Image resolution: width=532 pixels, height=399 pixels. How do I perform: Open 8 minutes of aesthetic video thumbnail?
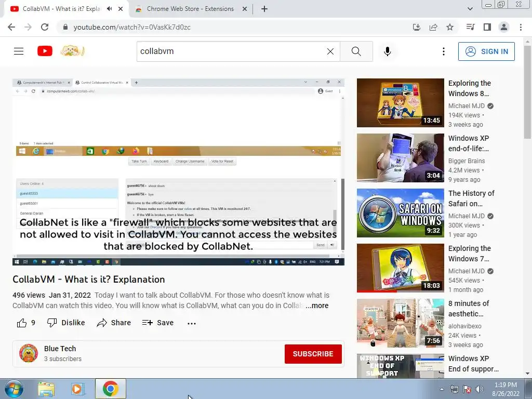(x=401, y=323)
